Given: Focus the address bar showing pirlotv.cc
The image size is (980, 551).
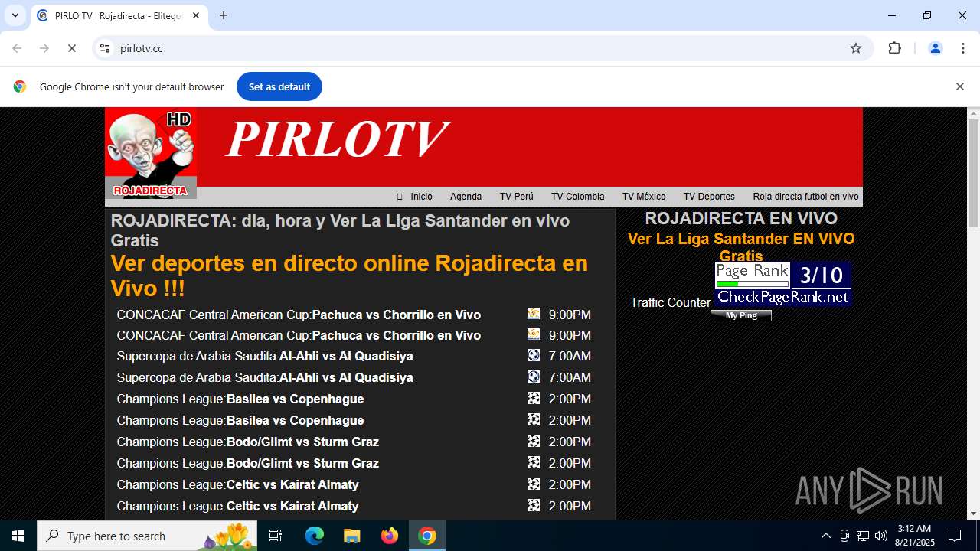Looking at the screenshot, I should 482,48.
